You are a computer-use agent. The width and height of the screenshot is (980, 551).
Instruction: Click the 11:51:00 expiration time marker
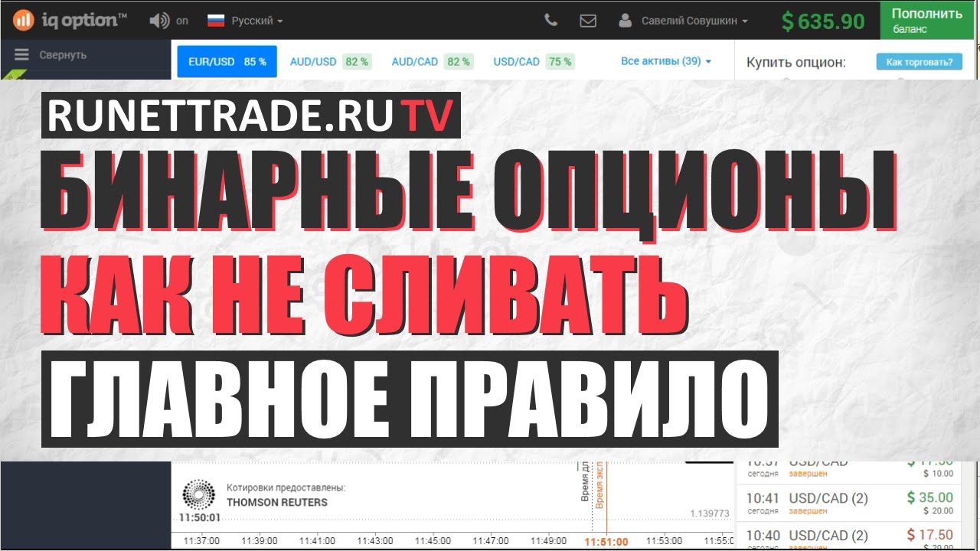[606, 542]
